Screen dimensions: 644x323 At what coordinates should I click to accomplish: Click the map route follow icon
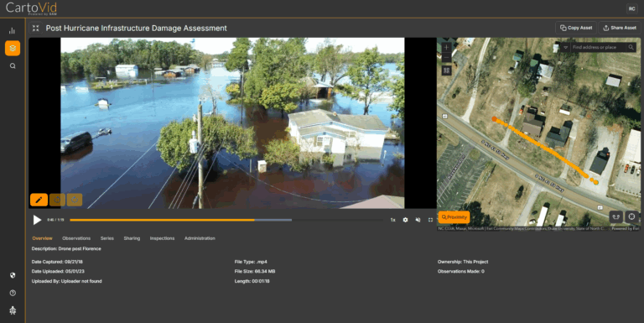[615, 216]
